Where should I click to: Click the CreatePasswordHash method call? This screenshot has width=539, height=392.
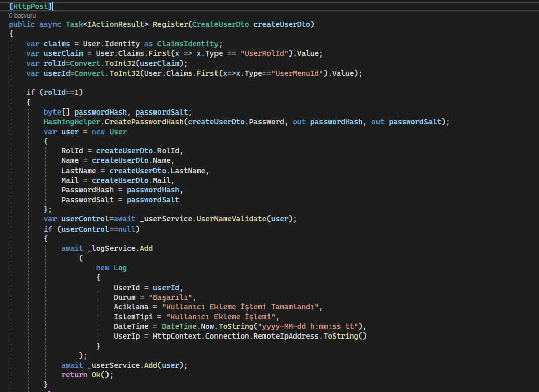pyautogui.click(x=144, y=122)
